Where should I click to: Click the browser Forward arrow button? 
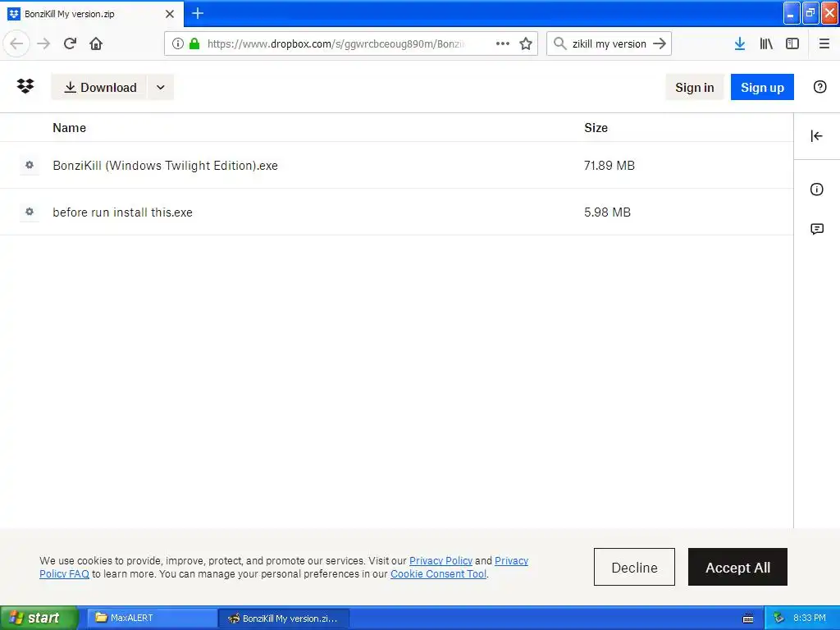pos(43,43)
